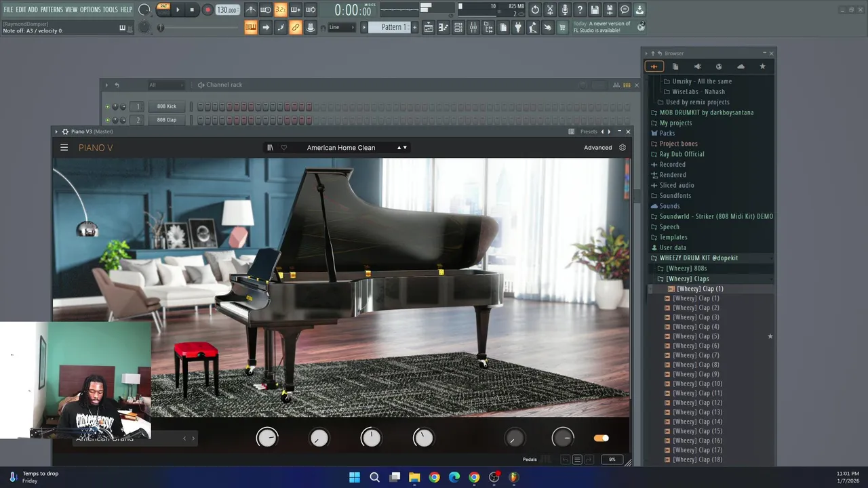Click the save project icon
868x488 pixels.
click(x=595, y=9)
